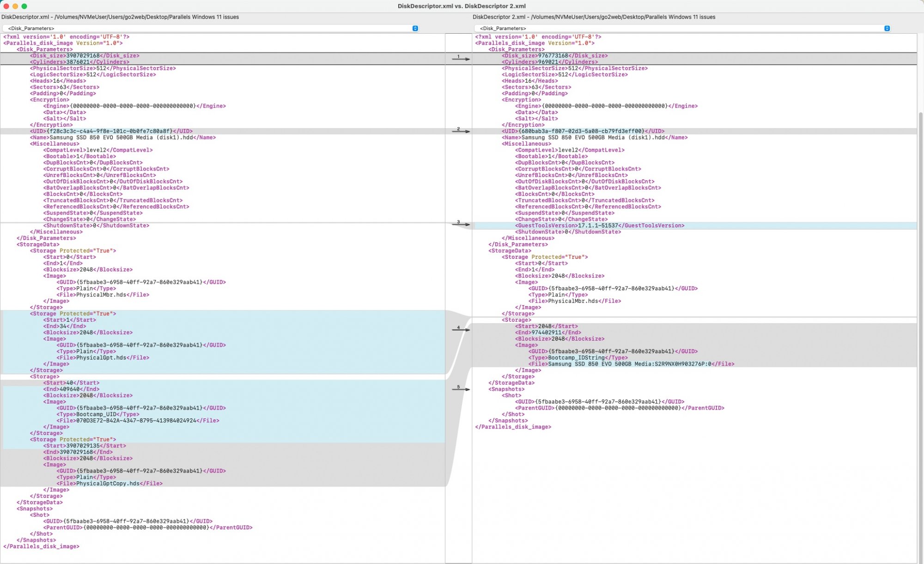Click Bootcamp_IDString type line in right pane

[578, 358]
